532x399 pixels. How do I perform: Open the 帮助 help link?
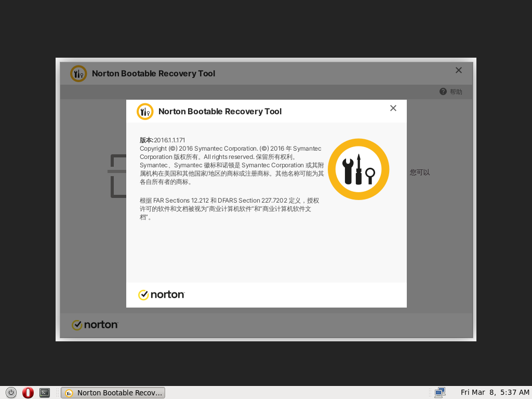pyautogui.click(x=456, y=91)
